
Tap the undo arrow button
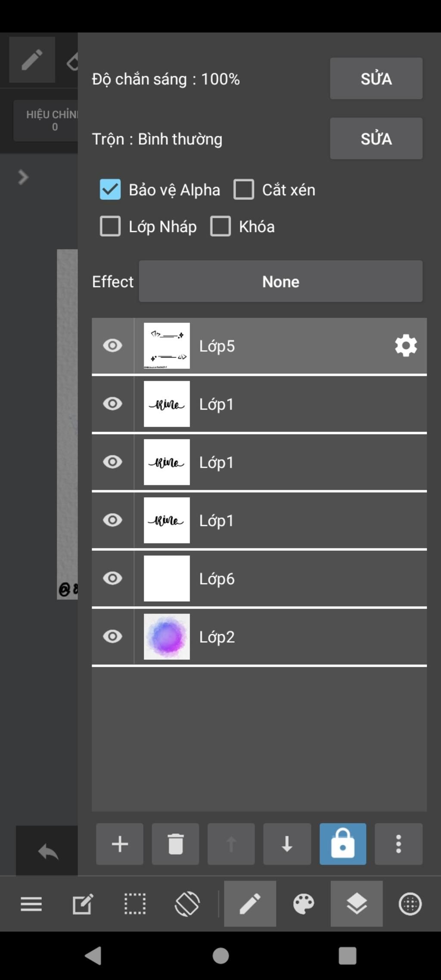coord(47,851)
